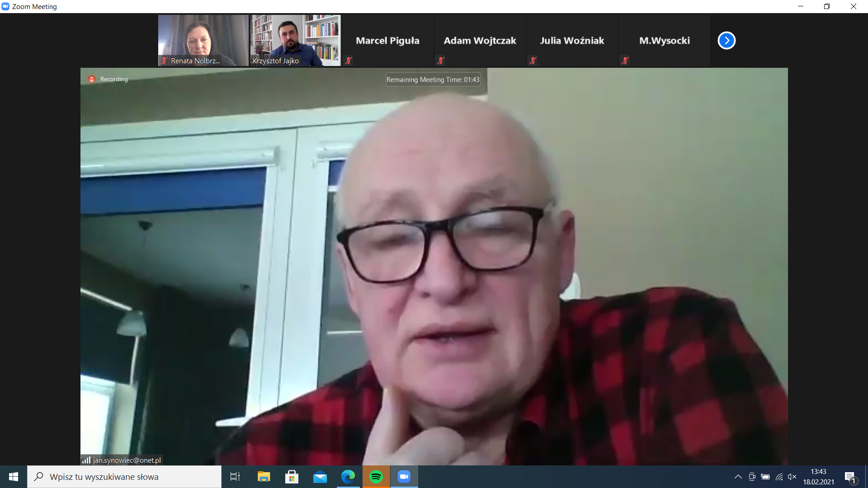
Task: Select Krzysztof Jajko video thumbnail
Action: [x=296, y=41]
